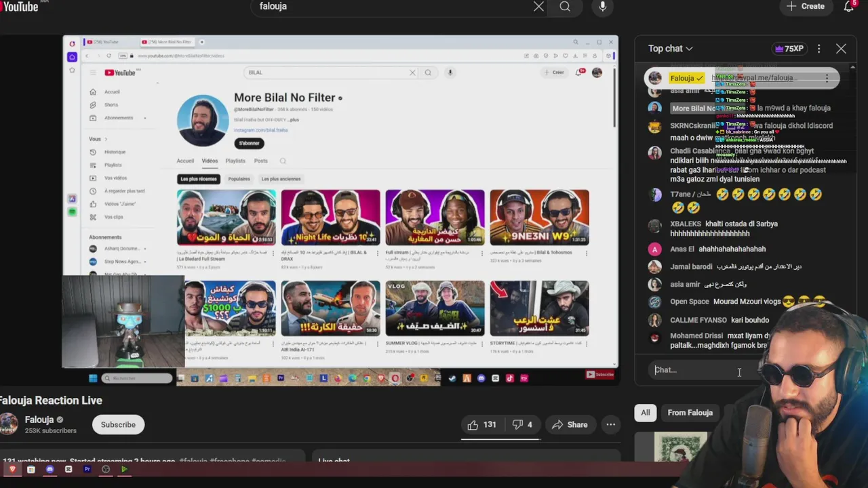Open the '9NE3NI W9' video thumbnail
Viewport: 868px width, 488px height.
click(540, 218)
